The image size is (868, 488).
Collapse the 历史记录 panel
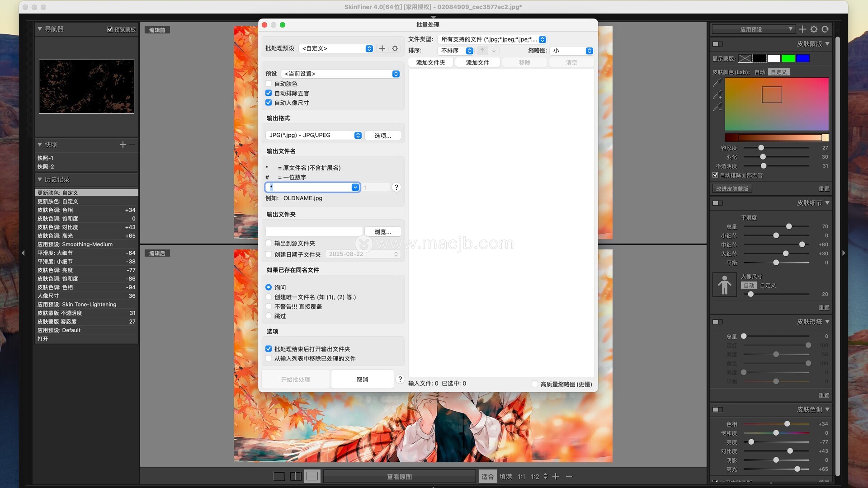[x=40, y=179]
